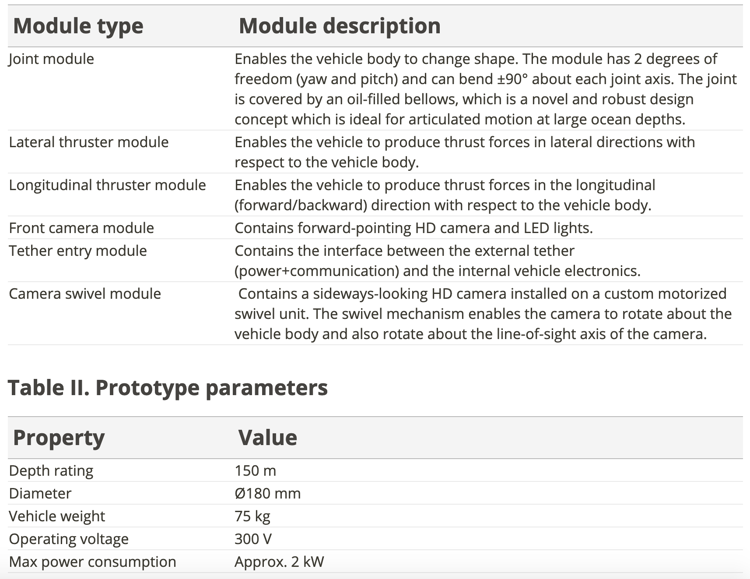The height and width of the screenshot is (579, 750).
Task: Click the 150 m value
Action: click(255, 471)
